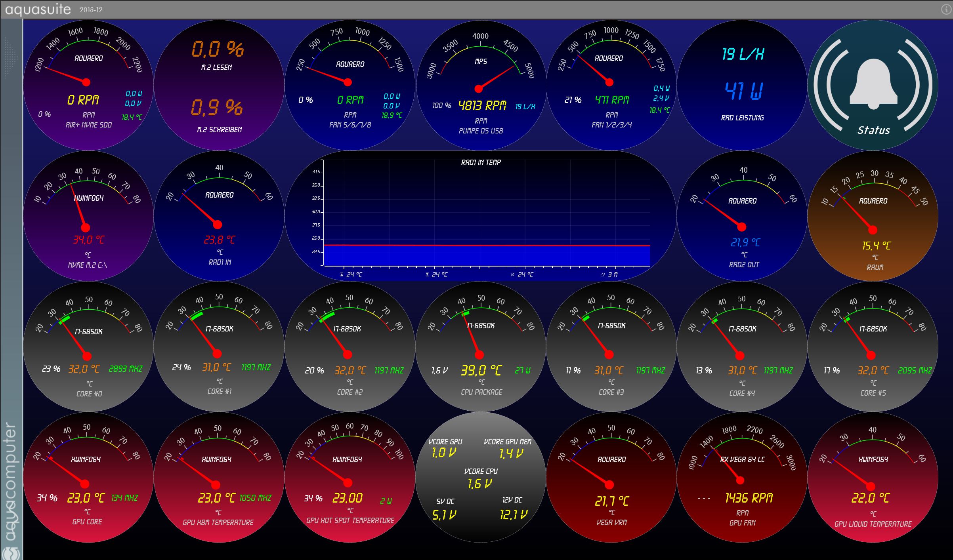Image resolution: width=953 pixels, height=560 pixels.
Task: Select the Vega VRM temperature gauge
Action: (611, 477)
